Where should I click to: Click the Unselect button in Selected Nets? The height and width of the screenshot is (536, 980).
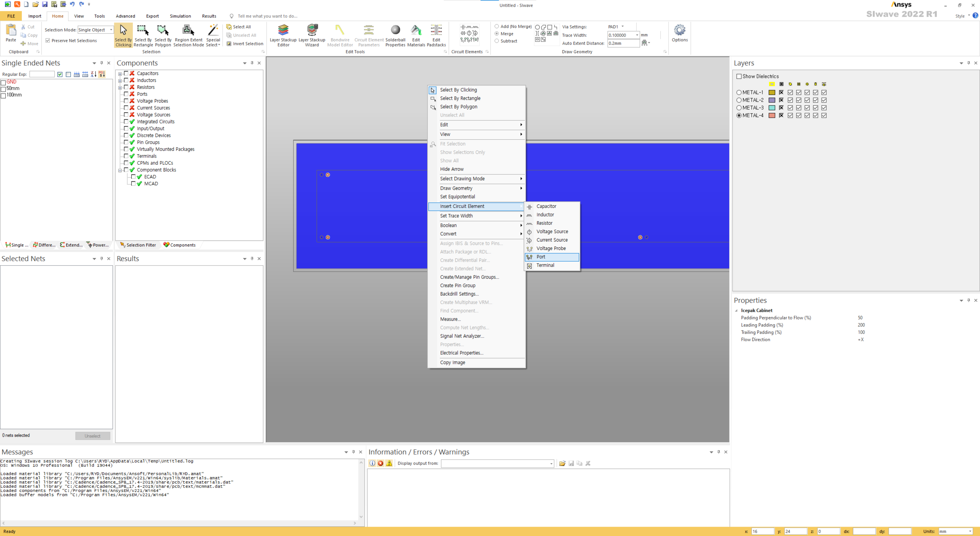click(92, 436)
